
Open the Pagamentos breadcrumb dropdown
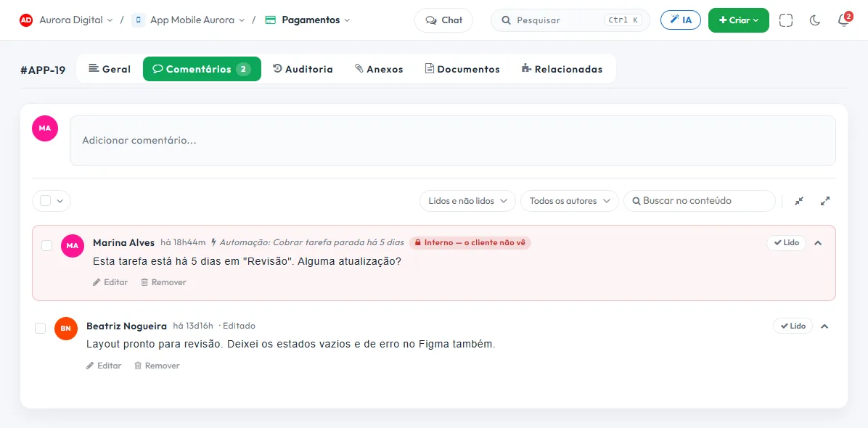tap(316, 20)
